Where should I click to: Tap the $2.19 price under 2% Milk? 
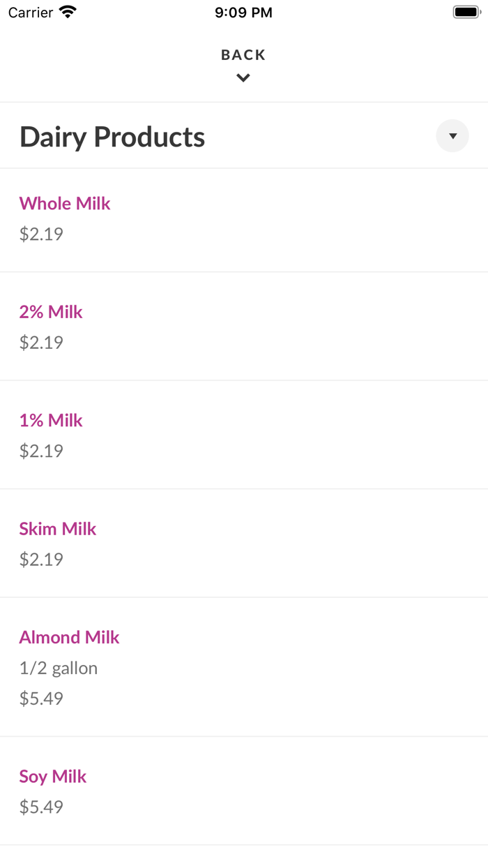click(41, 343)
